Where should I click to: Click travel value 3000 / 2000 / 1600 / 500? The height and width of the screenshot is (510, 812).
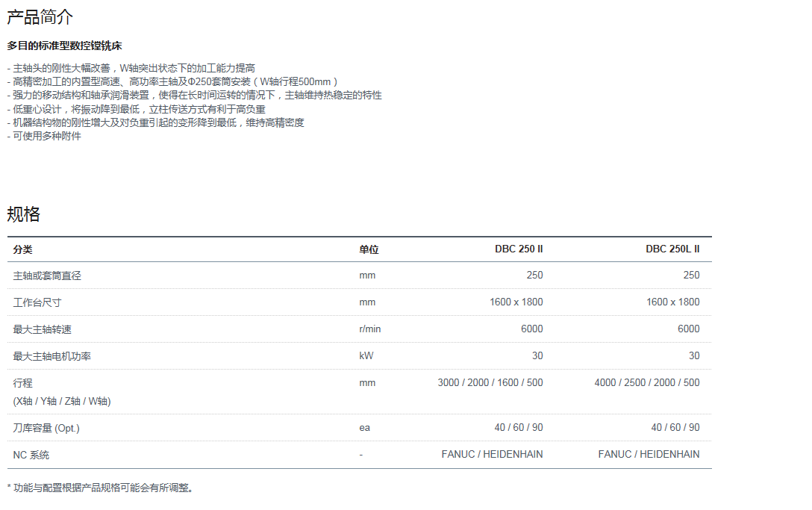click(490, 383)
